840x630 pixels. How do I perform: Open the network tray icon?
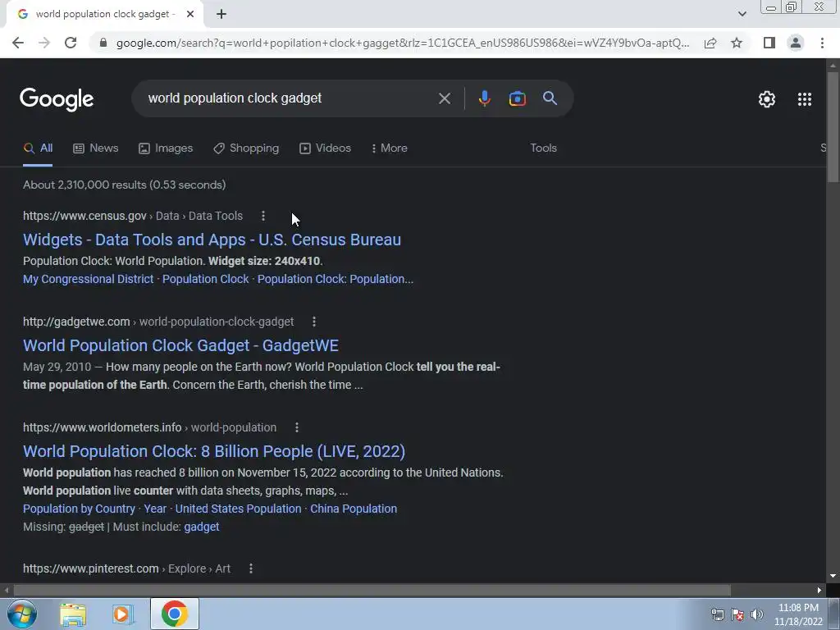(717, 614)
